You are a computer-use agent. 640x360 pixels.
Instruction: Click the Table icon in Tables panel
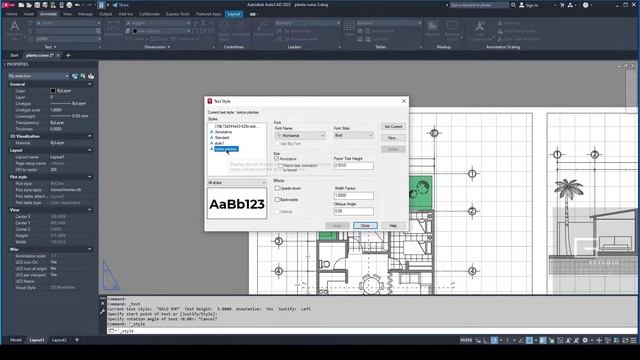click(349, 27)
